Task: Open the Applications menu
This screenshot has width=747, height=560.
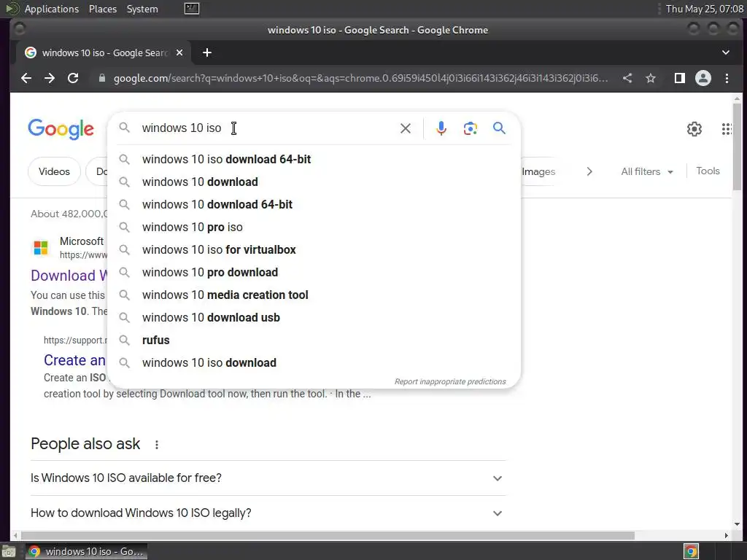Action: point(52,9)
